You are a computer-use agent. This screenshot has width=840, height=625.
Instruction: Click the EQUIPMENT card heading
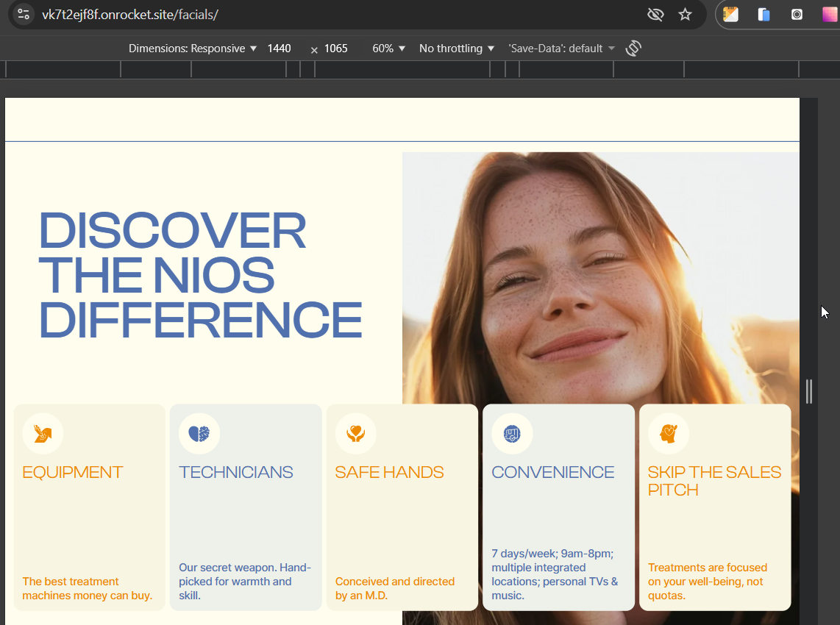coord(73,472)
